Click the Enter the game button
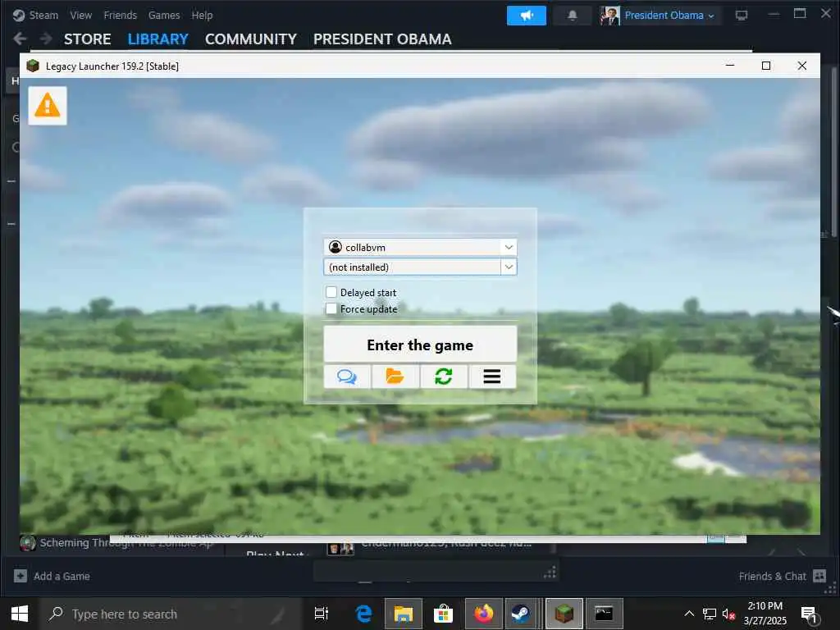 420,344
